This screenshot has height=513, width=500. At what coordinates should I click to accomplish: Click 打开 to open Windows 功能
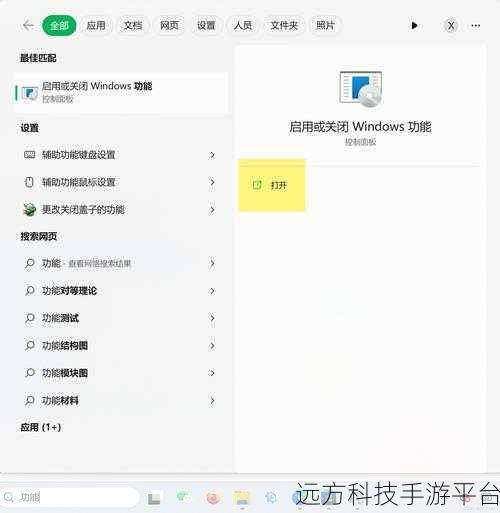[x=272, y=185]
